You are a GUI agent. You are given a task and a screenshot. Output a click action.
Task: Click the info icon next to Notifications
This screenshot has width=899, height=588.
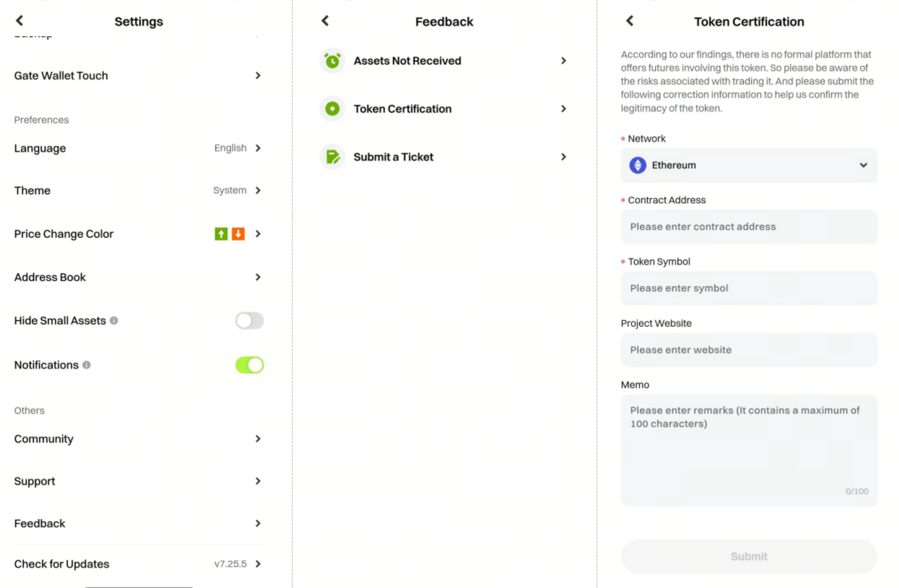[x=86, y=365]
